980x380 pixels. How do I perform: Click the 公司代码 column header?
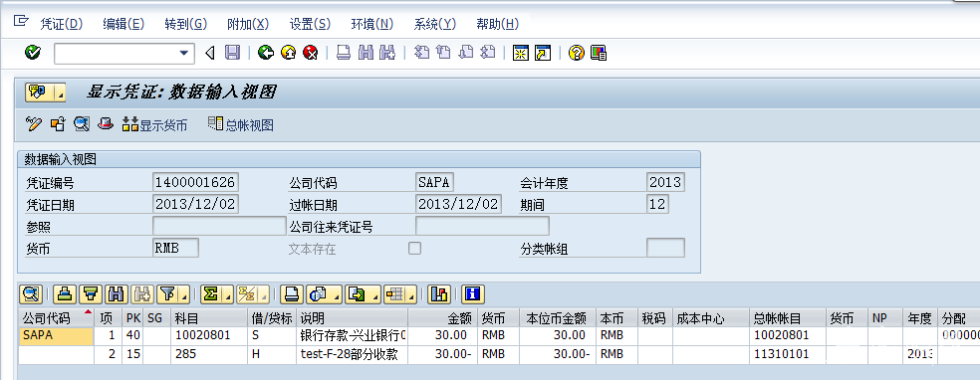pos(56,318)
